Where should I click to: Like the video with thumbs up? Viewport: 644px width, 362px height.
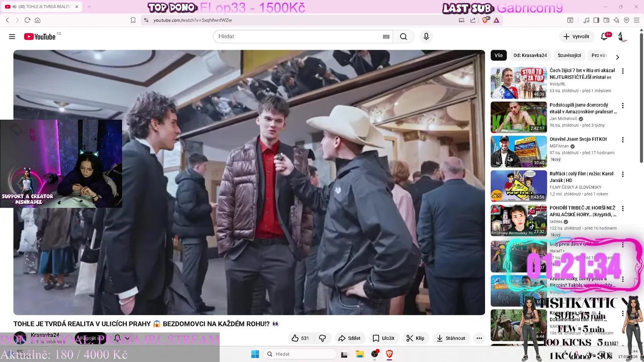coord(300,338)
